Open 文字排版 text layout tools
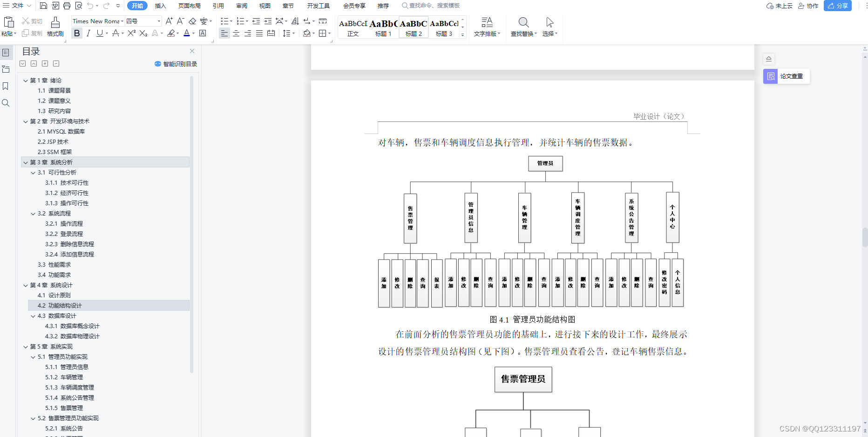This screenshot has width=868, height=437. click(487, 27)
